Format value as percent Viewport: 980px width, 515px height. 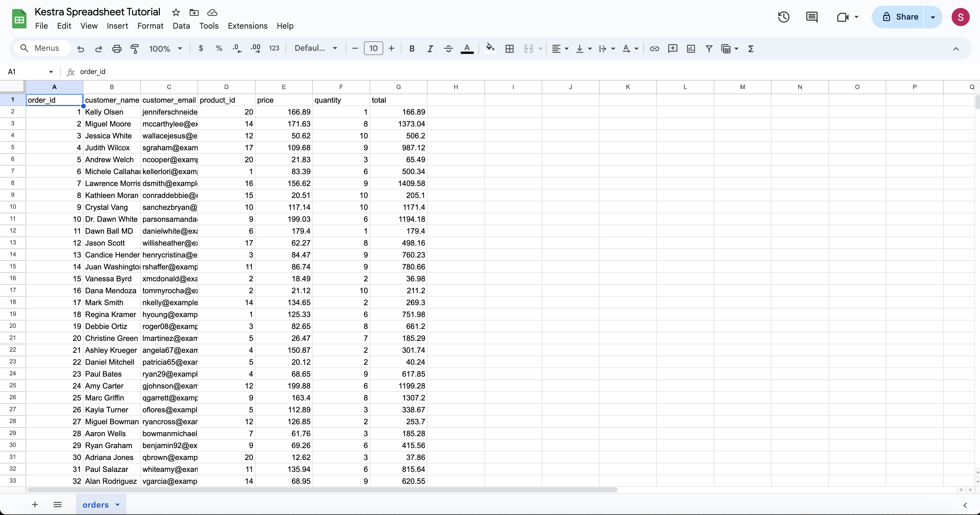[x=219, y=48]
